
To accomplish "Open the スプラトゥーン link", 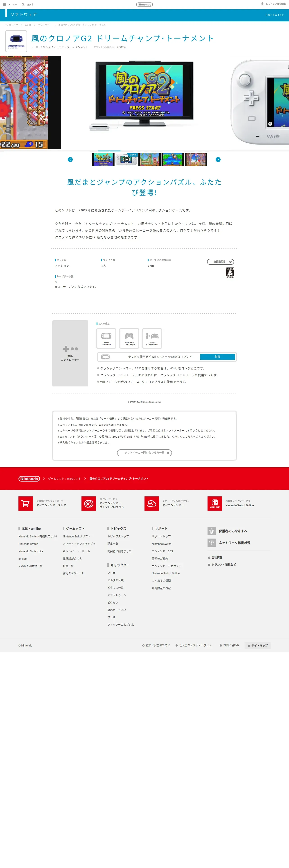I will [117, 595].
